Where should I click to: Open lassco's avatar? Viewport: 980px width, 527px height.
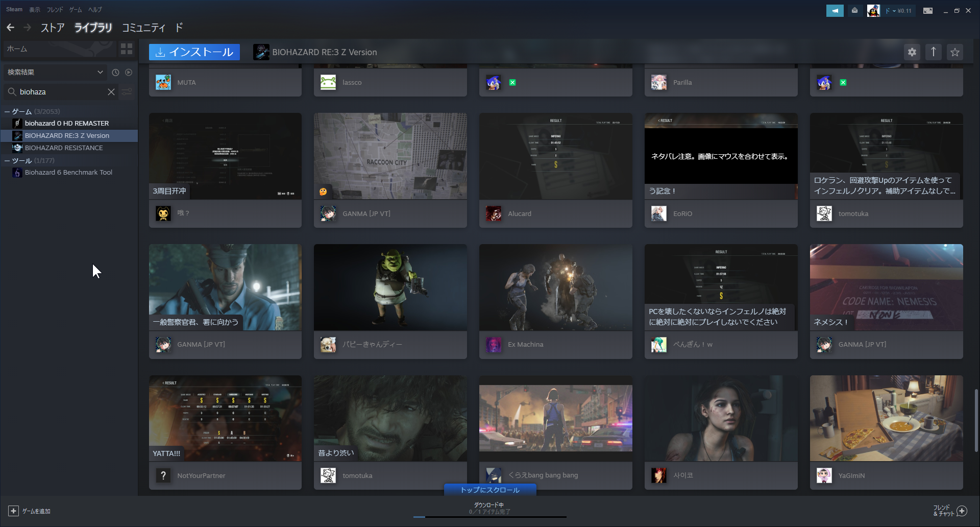tap(328, 82)
